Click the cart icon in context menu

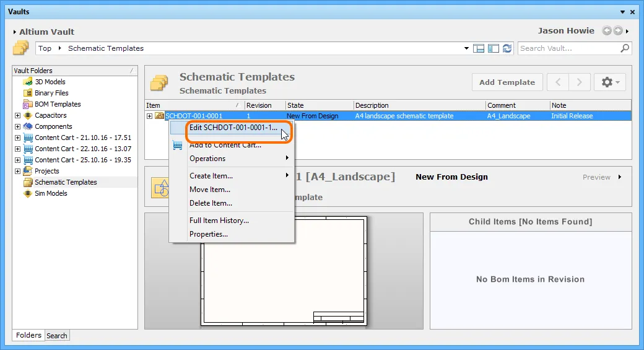pyautogui.click(x=178, y=144)
